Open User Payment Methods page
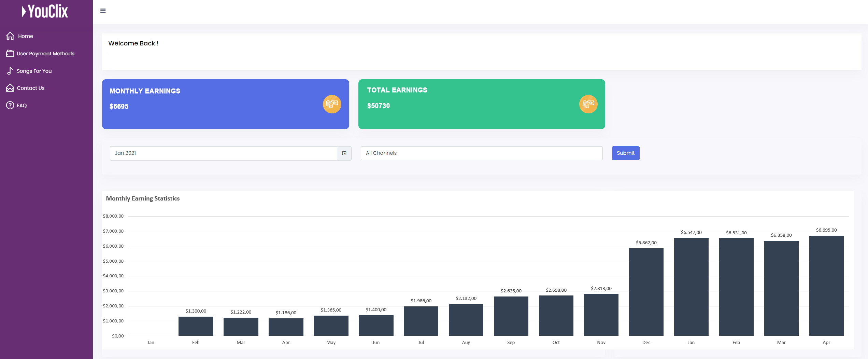The height and width of the screenshot is (359, 868). coord(45,54)
